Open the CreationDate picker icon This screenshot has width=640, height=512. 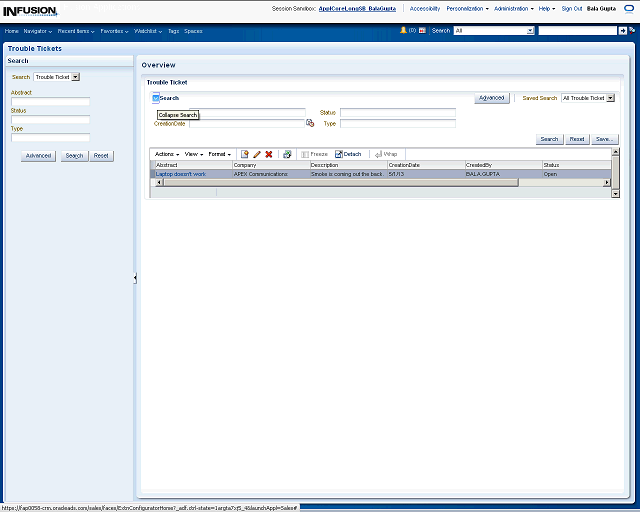click(310, 123)
